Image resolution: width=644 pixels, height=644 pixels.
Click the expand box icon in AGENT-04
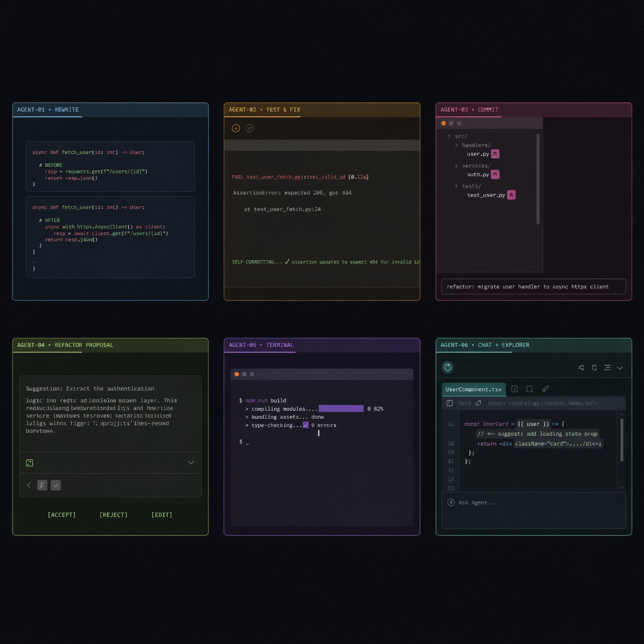click(29, 463)
